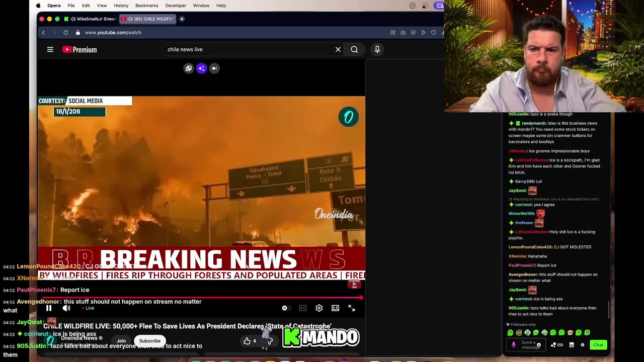Open the Developer menu
This screenshot has height=362, width=644.
coord(176,6)
